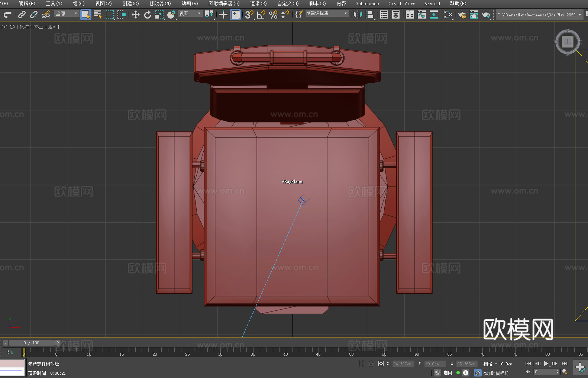Toggle the Ribbon display
This screenshot has width=588, height=378.
point(410,14)
